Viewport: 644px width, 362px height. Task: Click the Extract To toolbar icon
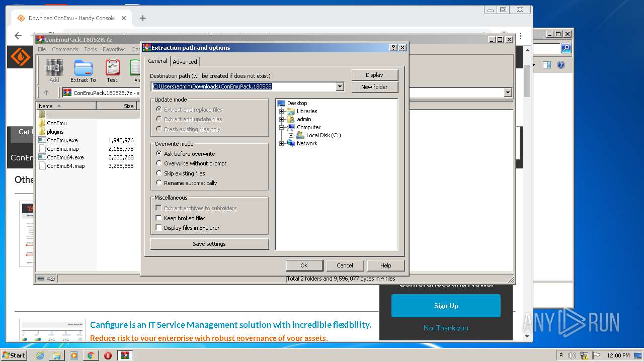(83, 71)
